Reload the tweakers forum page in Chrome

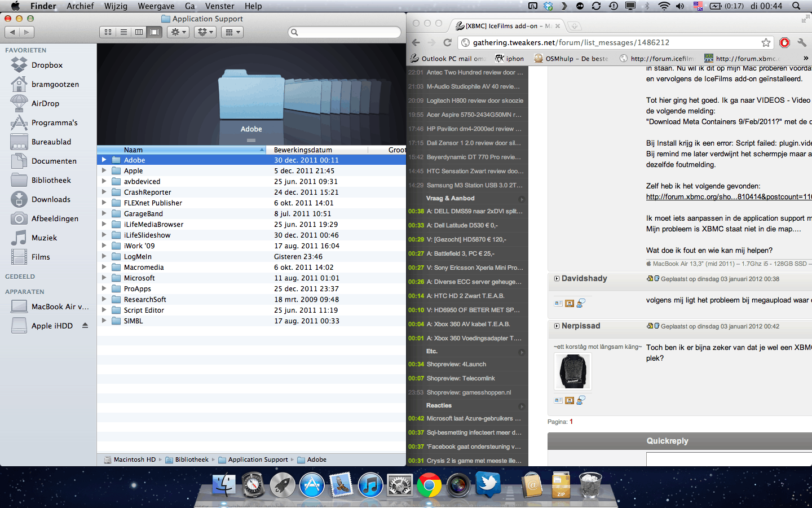coord(448,42)
